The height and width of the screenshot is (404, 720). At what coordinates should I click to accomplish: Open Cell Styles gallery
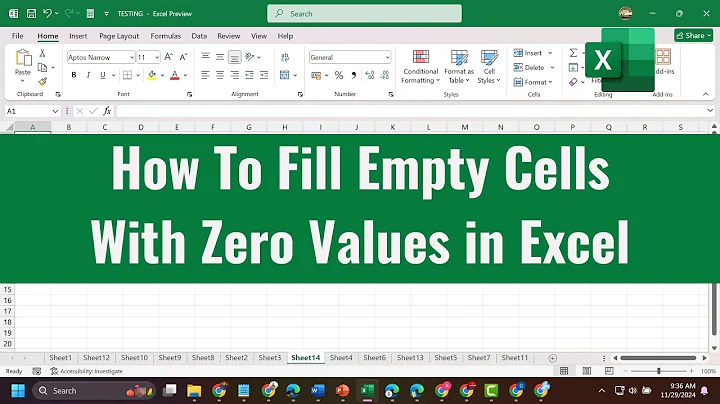pyautogui.click(x=489, y=67)
